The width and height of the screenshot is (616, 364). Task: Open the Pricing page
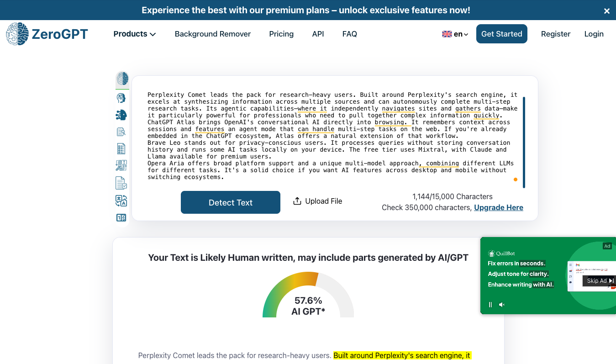(x=281, y=34)
